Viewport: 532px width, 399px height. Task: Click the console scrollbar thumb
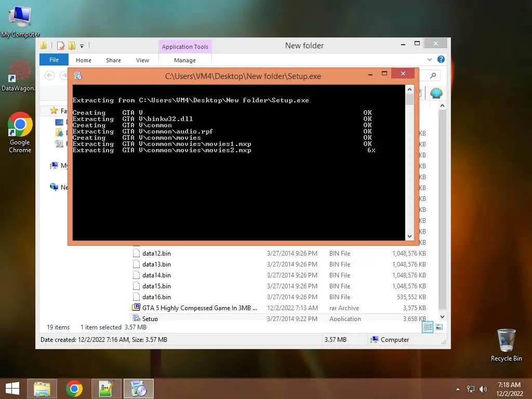pos(409,99)
